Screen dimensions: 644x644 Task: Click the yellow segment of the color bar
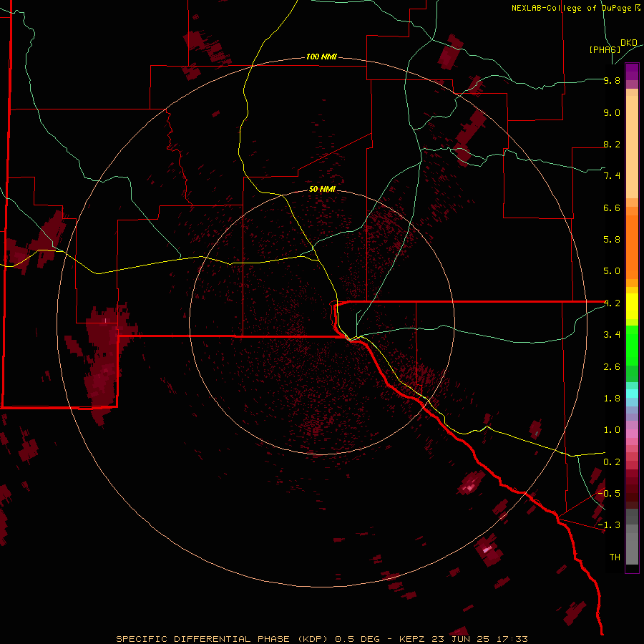[x=632, y=306]
